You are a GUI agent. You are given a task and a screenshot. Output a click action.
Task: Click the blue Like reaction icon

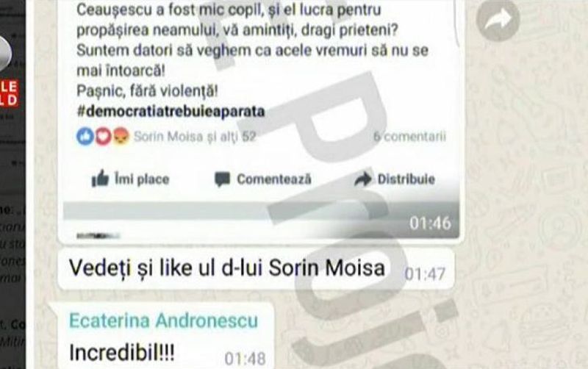click(x=85, y=137)
